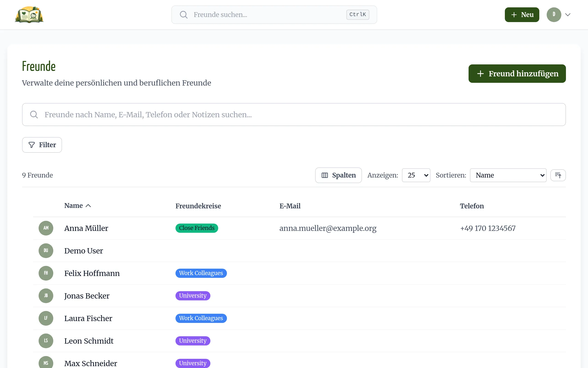Open the Spalten column chooser
Screen dimensions: 588x368
[339, 175]
